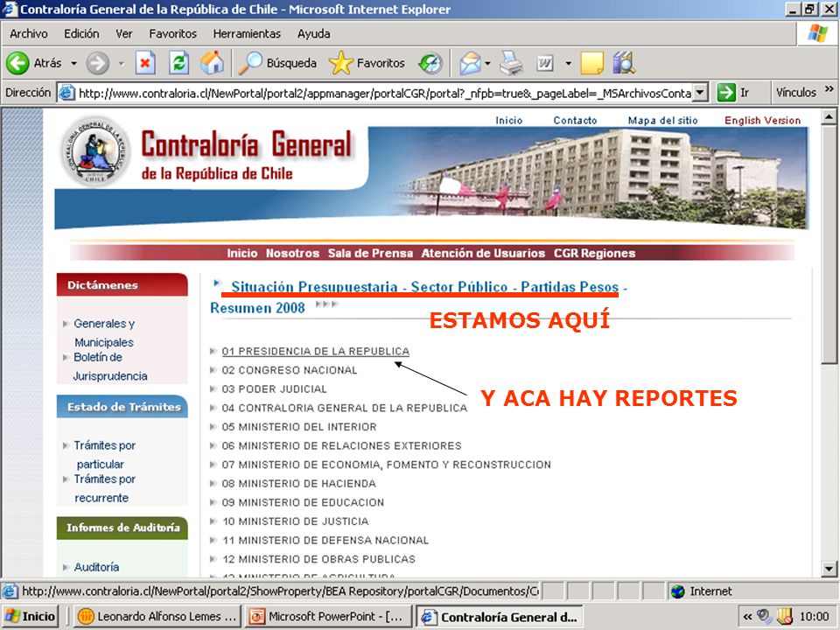Click the Mail envelope icon
This screenshot has height=630, width=840.
471,63
